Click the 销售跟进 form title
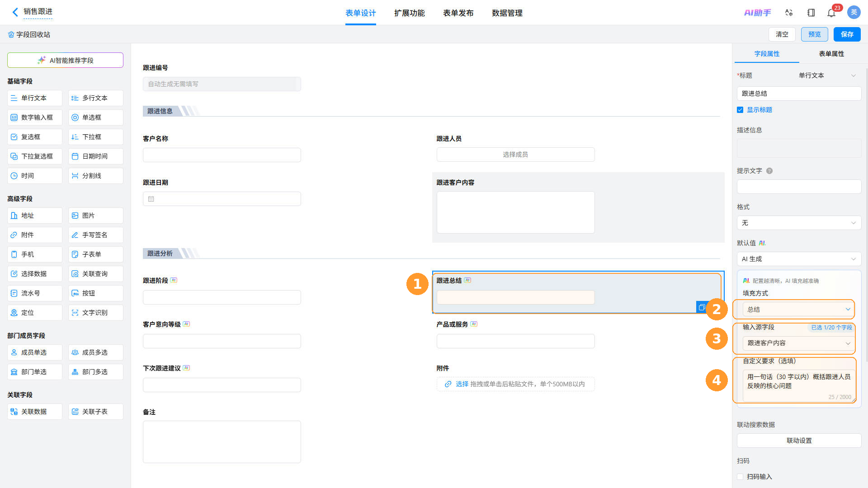The height and width of the screenshot is (488, 868). point(38,12)
